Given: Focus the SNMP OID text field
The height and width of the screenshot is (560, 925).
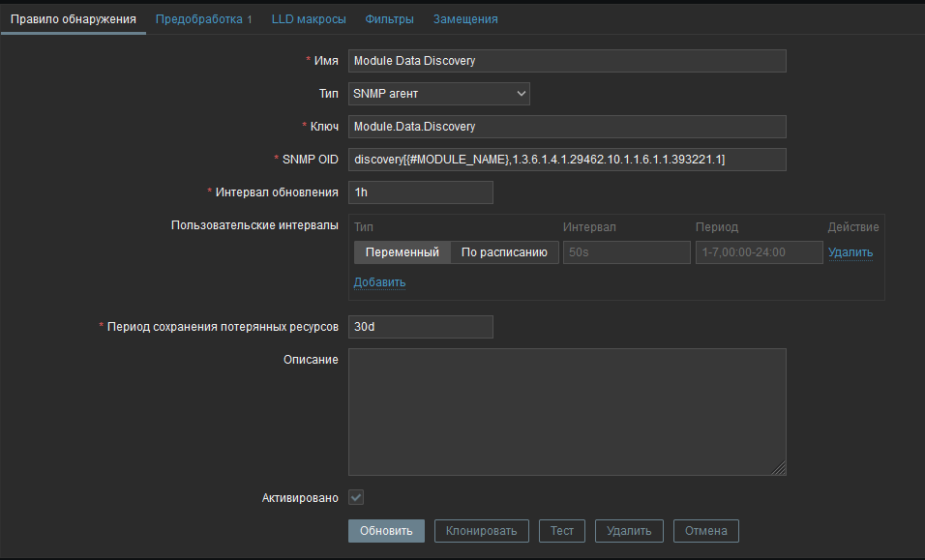Looking at the screenshot, I should point(567,160).
